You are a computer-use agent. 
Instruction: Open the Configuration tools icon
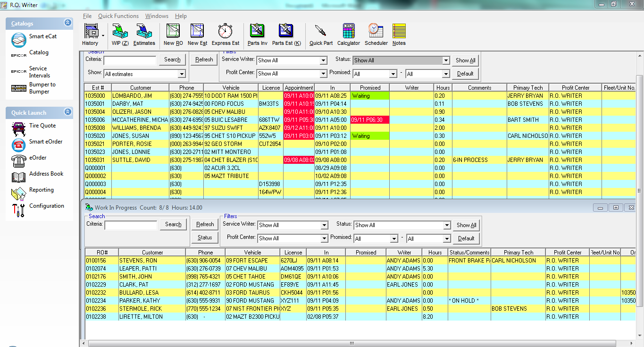click(19, 209)
